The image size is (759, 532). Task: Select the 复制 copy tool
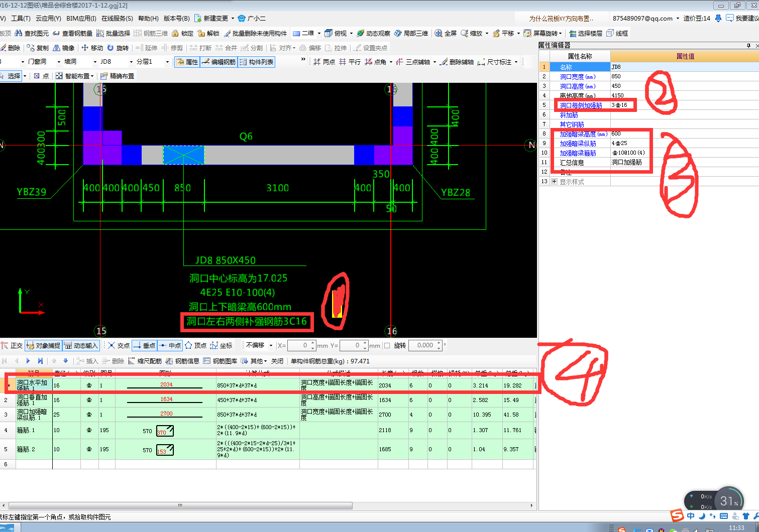pyautogui.click(x=38, y=48)
